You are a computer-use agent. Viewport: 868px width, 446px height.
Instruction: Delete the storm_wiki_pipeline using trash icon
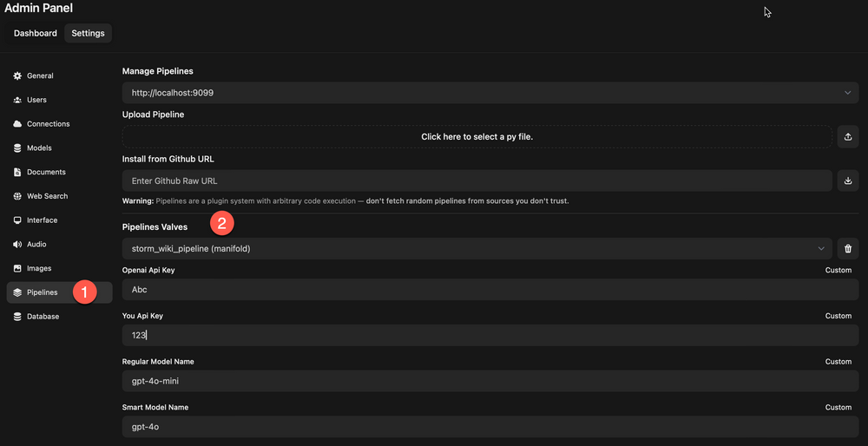pos(848,250)
